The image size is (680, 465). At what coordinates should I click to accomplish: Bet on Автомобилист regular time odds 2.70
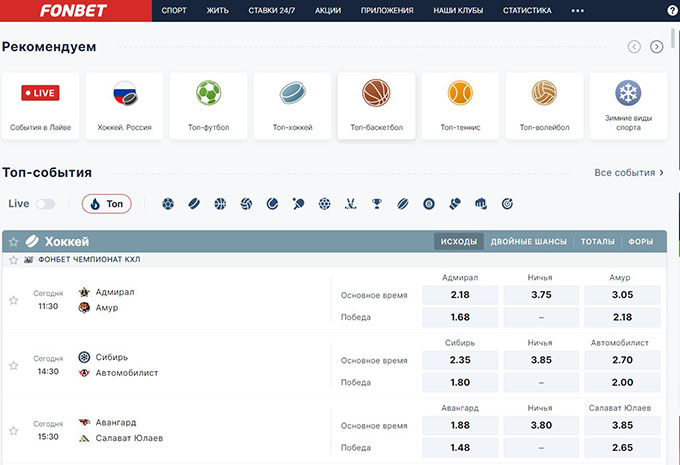pos(622,360)
